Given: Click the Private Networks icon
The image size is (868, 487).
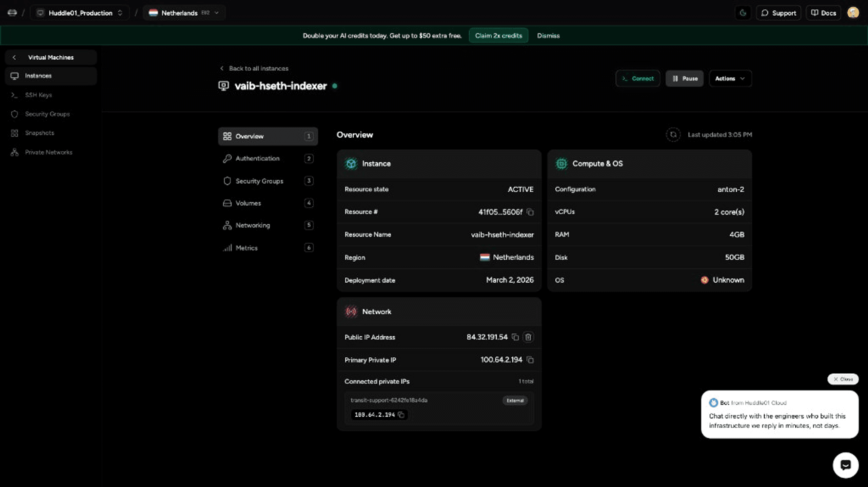Looking at the screenshot, I should pos(14,152).
